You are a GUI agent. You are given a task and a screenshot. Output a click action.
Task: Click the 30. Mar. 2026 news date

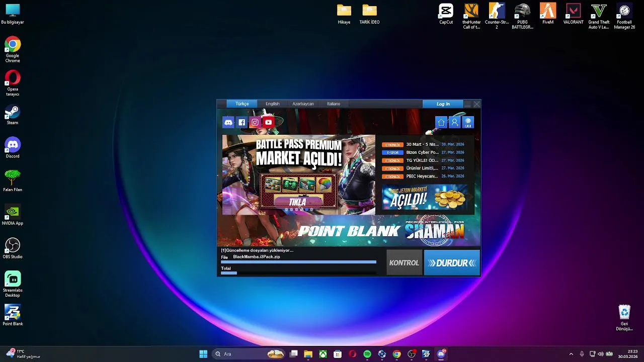click(453, 144)
